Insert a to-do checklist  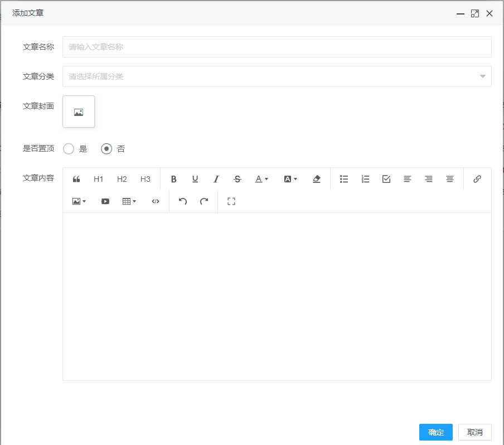386,179
